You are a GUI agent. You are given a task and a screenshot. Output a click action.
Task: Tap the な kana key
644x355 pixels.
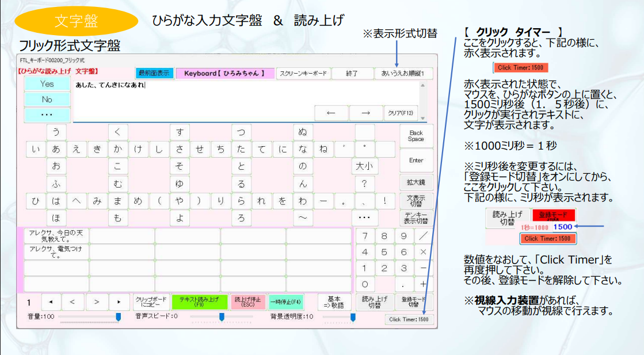pos(303,150)
